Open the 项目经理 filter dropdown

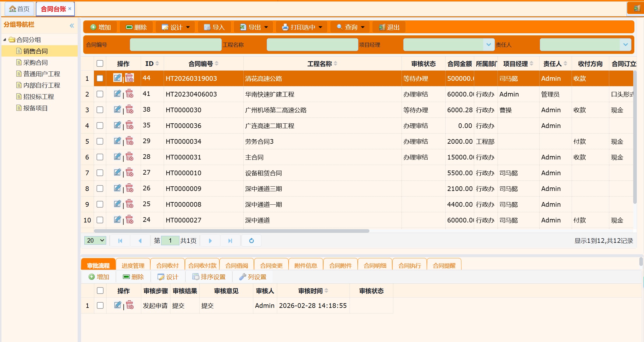click(x=488, y=45)
